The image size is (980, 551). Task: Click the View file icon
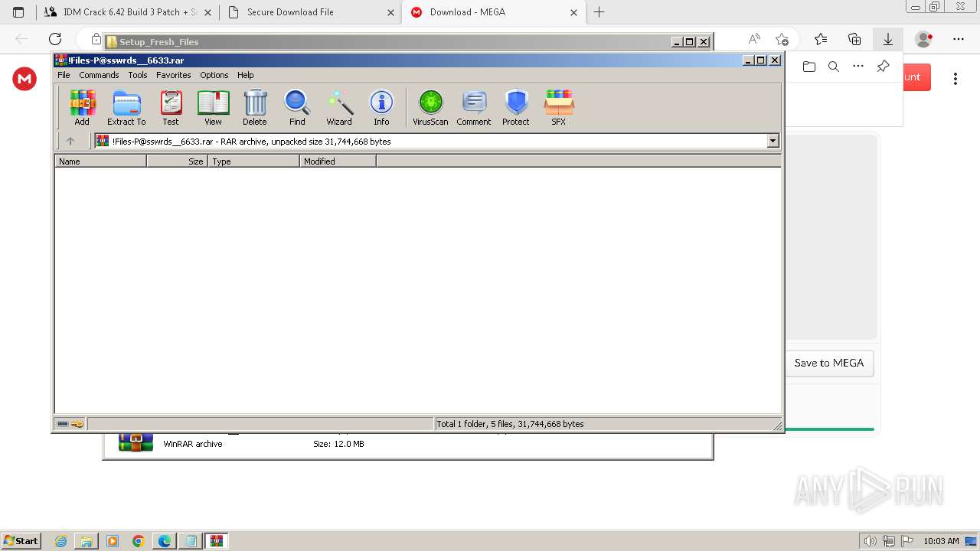[x=213, y=107]
